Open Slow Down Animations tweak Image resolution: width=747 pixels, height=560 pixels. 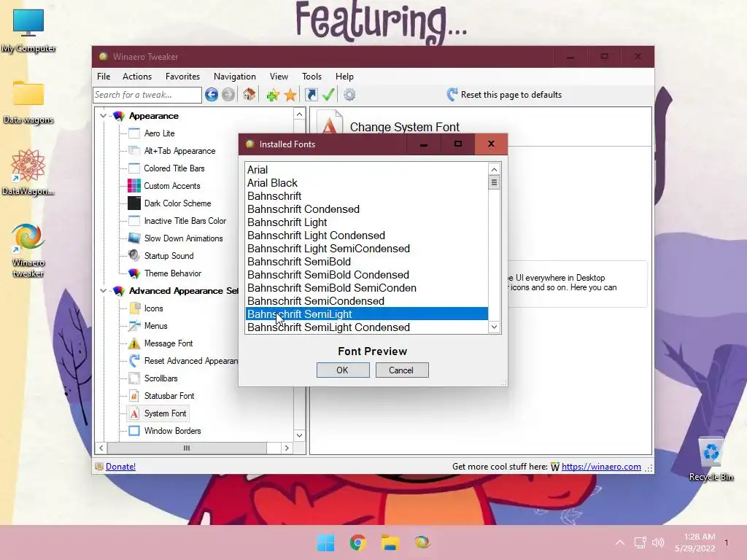(183, 238)
